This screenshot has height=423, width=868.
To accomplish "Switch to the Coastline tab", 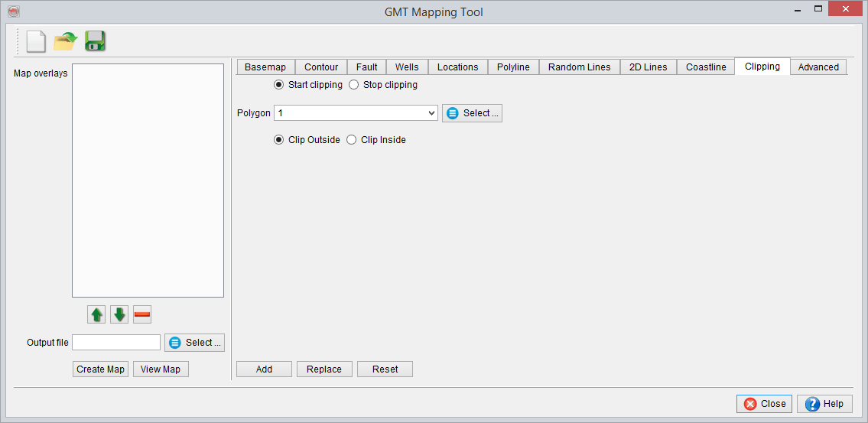I will coord(706,67).
